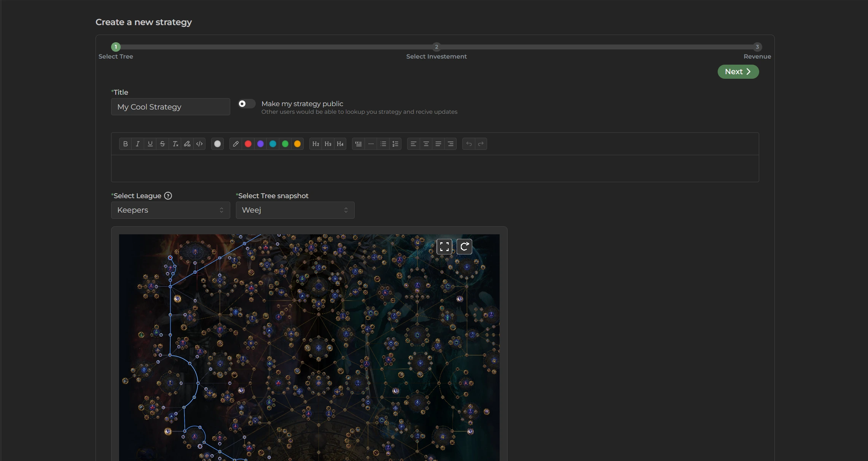This screenshot has width=868, height=461.
Task: Insert a blockquote
Action: pos(358,144)
